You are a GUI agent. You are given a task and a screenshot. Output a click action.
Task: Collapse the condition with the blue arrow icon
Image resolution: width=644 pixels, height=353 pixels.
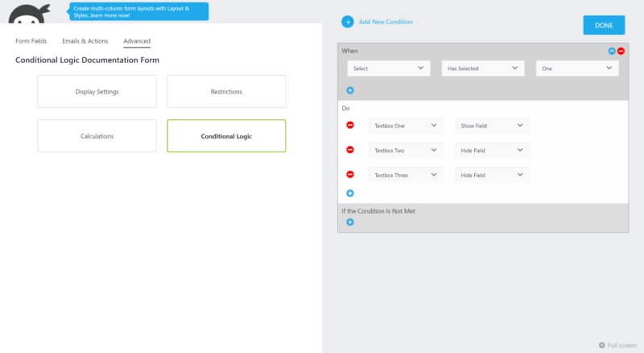[612, 51]
